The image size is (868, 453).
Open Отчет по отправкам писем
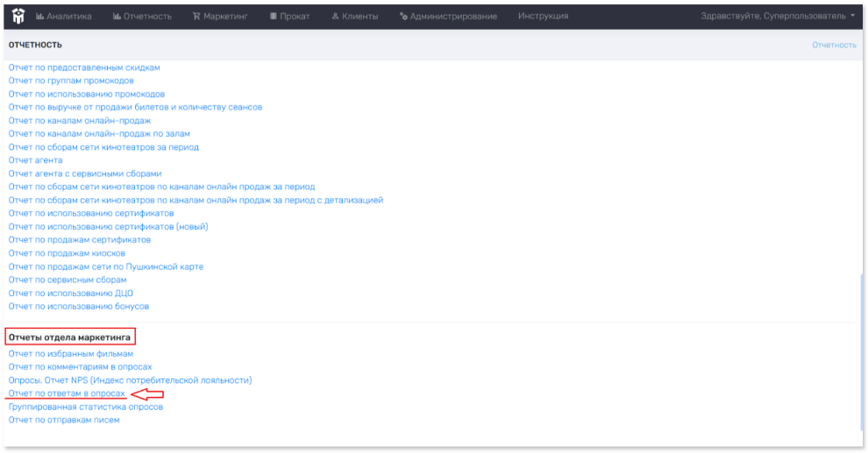click(x=64, y=420)
